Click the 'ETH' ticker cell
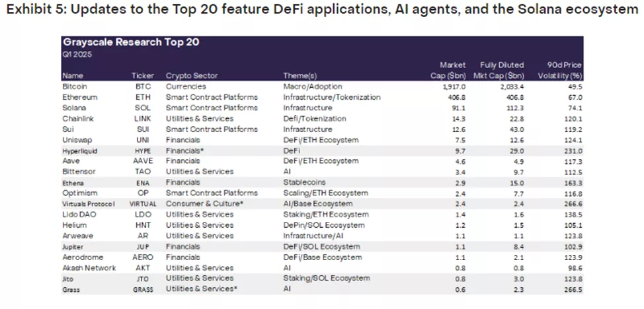The height and width of the screenshot is (309, 644). tap(143, 97)
